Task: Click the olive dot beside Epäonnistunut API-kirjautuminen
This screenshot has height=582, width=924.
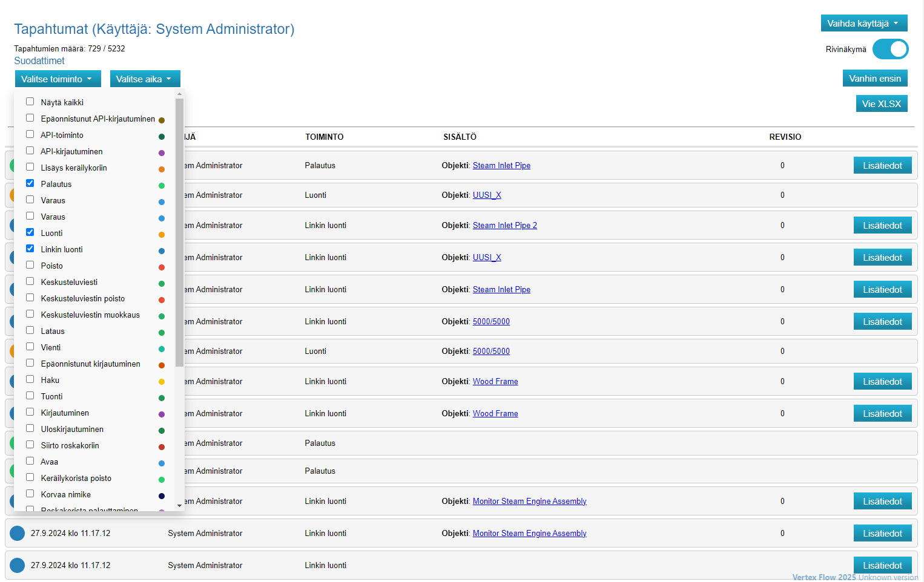Action: click(162, 120)
